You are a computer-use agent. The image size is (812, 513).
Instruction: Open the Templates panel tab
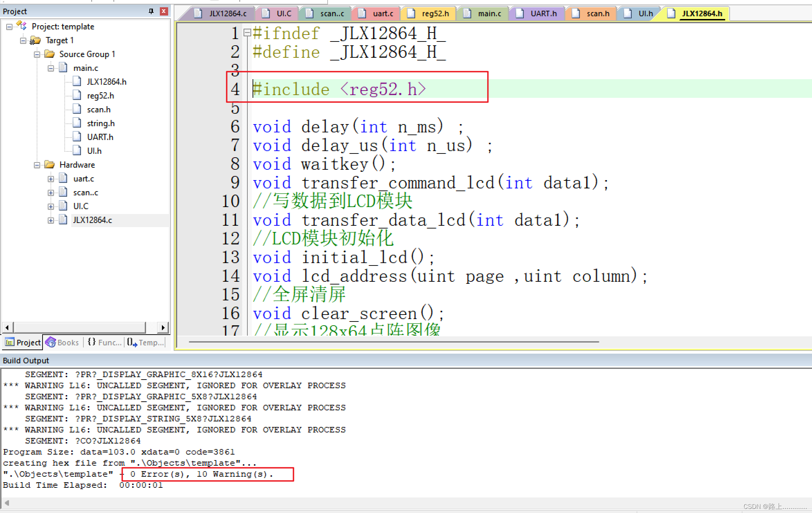click(146, 342)
